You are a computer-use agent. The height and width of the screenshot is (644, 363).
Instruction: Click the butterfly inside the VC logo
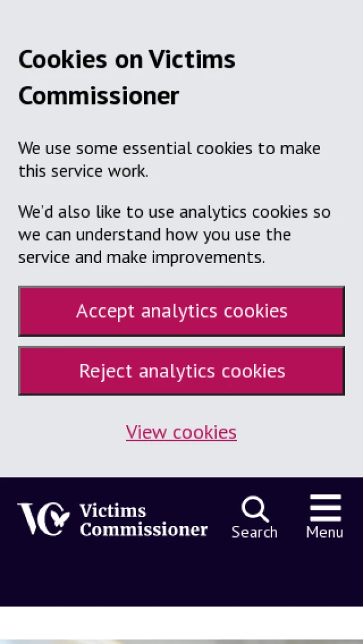pyautogui.click(x=59, y=518)
